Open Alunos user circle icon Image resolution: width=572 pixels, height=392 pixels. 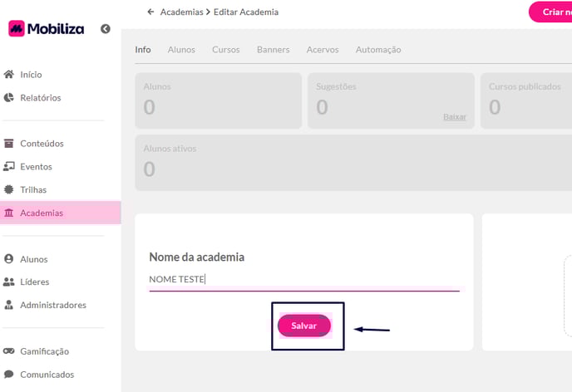9,259
